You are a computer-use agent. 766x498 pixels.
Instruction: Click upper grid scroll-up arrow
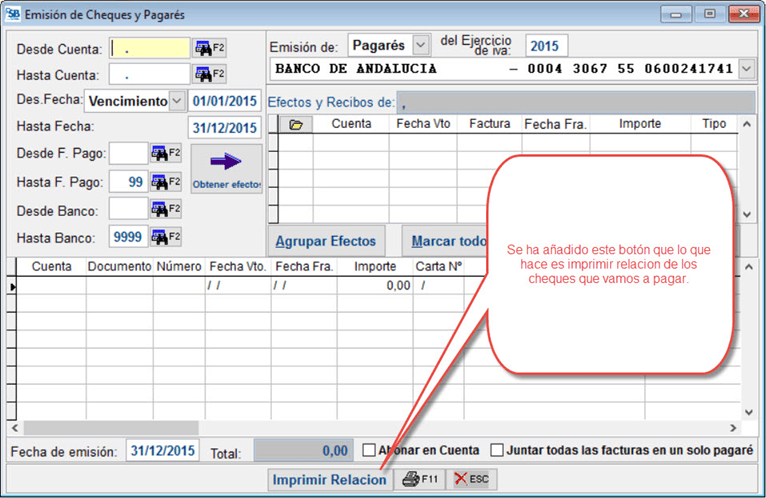(746, 125)
